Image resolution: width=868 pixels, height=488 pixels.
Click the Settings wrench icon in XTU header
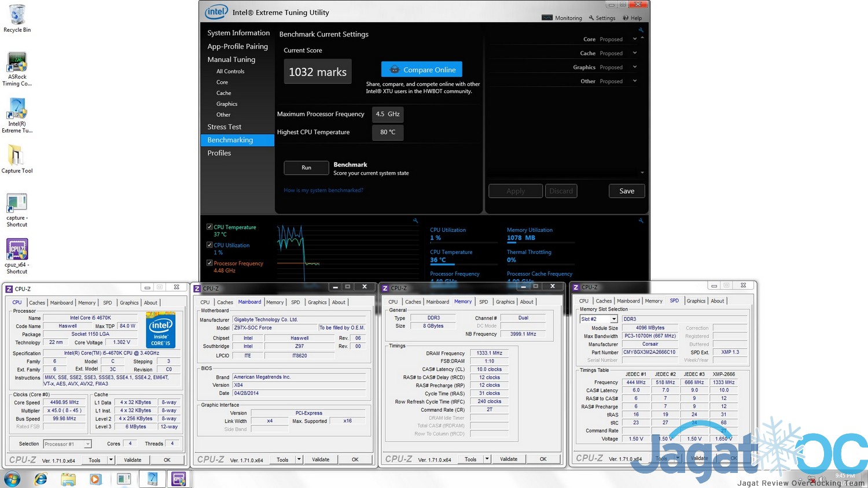[x=591, y=18]
